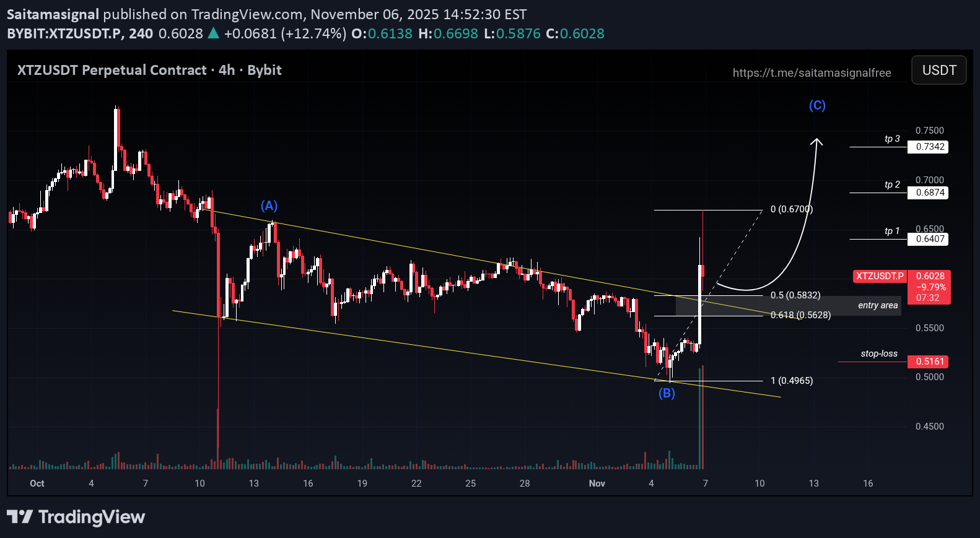Click the red XTZUSDT.P symbol price tag

click(880, 276)
